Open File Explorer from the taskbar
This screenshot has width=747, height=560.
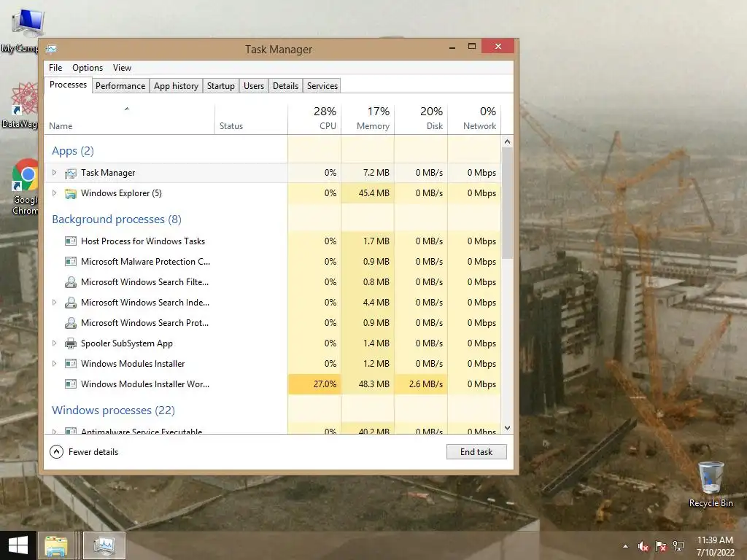(56, 545)
